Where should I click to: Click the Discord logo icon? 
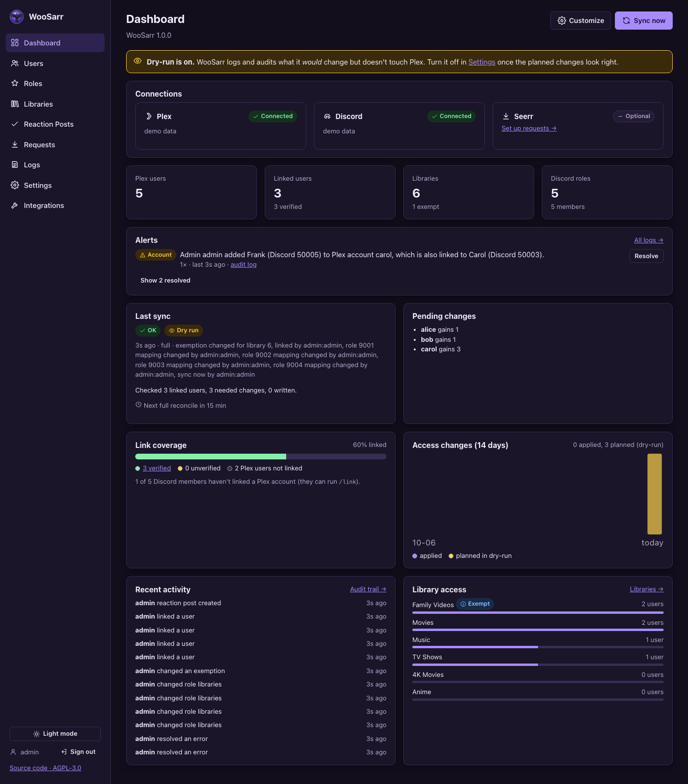pyautogui.click(x=327, y=116)
